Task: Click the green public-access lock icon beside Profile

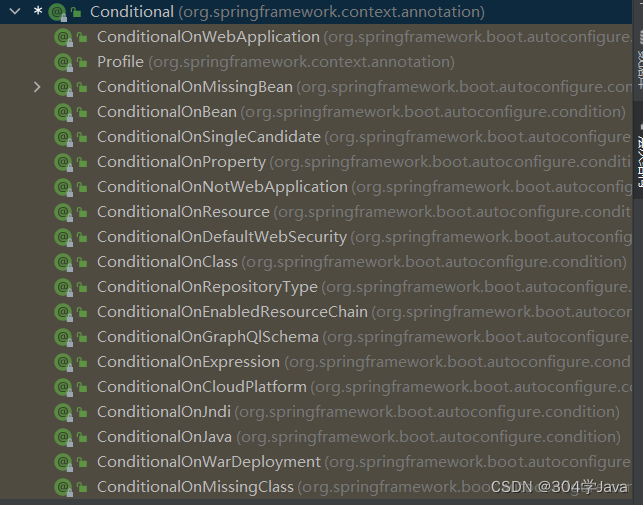Action: point(82,62)
